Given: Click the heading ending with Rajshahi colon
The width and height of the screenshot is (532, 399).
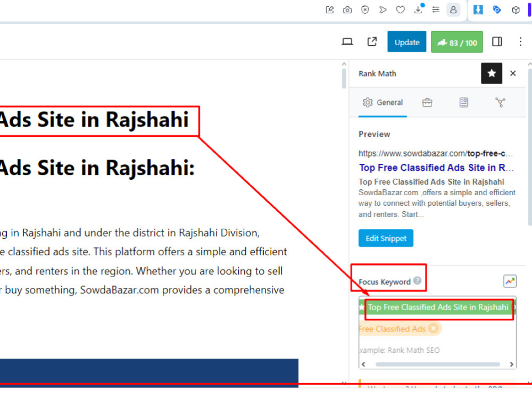Looking at the screenshot, I should [x=97, y=168].
